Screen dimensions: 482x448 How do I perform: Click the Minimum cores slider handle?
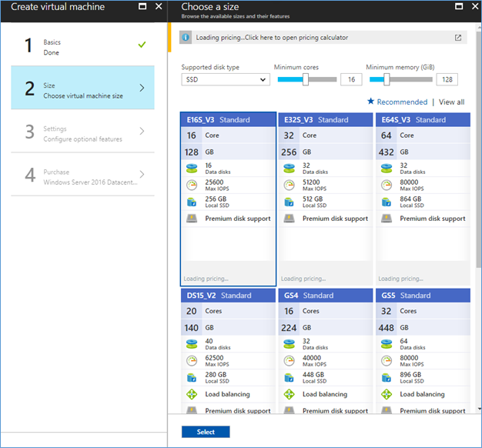coord(305,79)
